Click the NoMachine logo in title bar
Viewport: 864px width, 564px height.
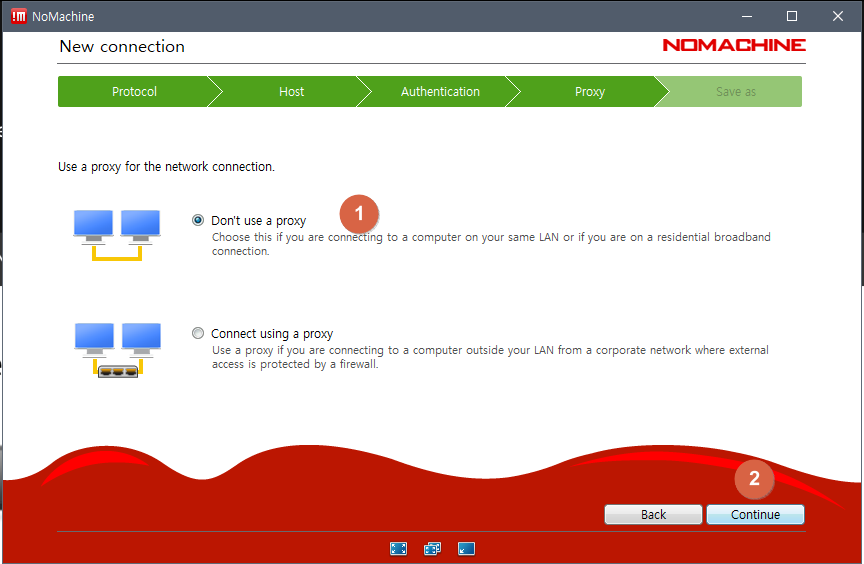click(x=19, y=17)
